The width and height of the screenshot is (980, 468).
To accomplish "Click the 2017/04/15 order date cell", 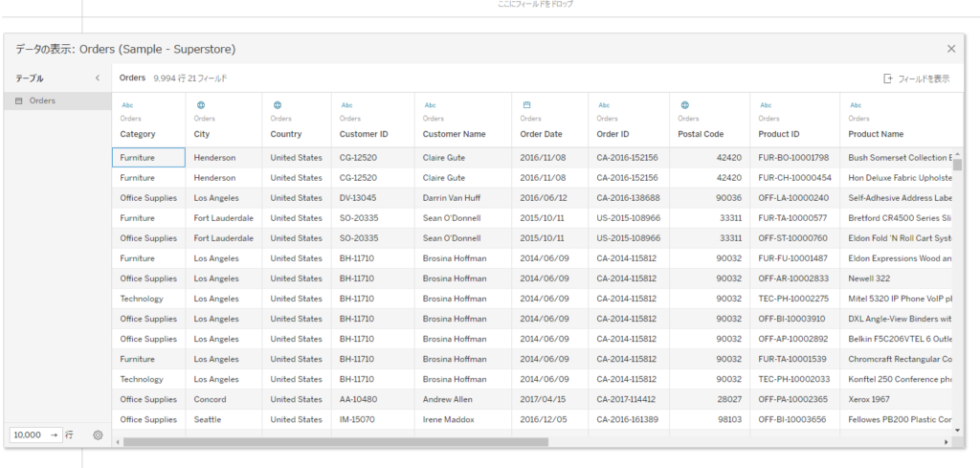I will [550, 399].
